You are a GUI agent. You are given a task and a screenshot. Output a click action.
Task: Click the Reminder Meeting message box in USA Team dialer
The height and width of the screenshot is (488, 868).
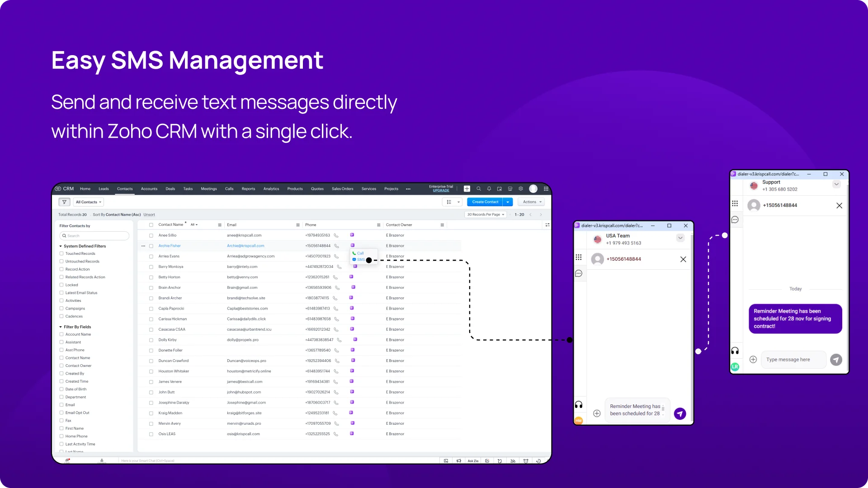pos(637,410)
